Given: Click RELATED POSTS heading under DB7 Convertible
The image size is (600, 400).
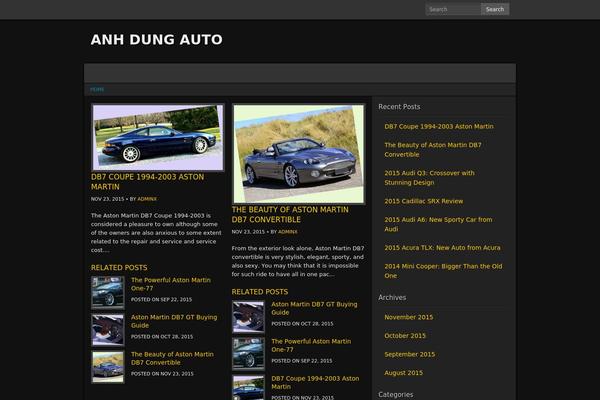Looking at the screenshot, I should (x=260, y=292).
